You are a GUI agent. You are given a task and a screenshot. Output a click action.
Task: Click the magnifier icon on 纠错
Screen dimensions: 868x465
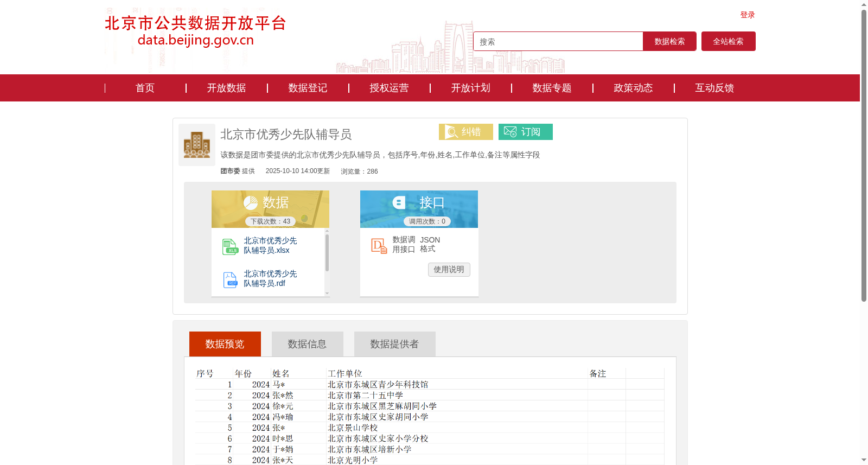click(451, 132)
